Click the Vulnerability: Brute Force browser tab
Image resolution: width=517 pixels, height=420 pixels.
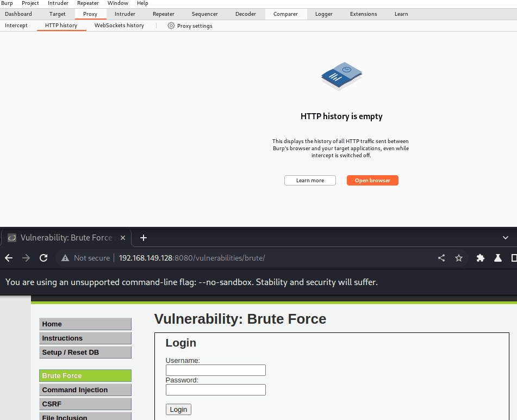click(x=66, y=238)
